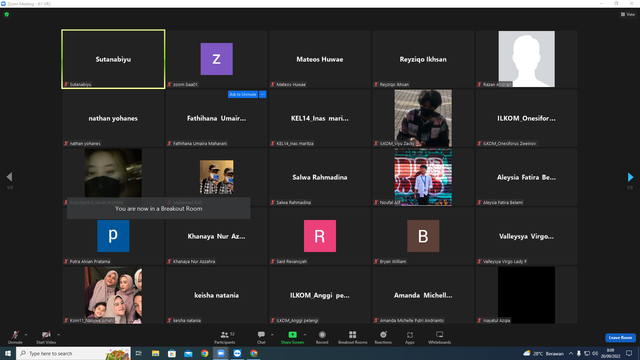Click the pink R avatar of Said Revansyah
The height and width of the screenshot is (360, 640).
[x=320, y=236]
